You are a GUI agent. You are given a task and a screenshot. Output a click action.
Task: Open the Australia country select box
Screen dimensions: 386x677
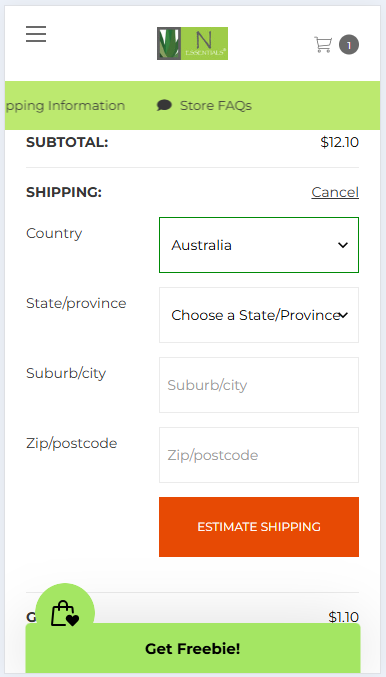tap(259, 245)
